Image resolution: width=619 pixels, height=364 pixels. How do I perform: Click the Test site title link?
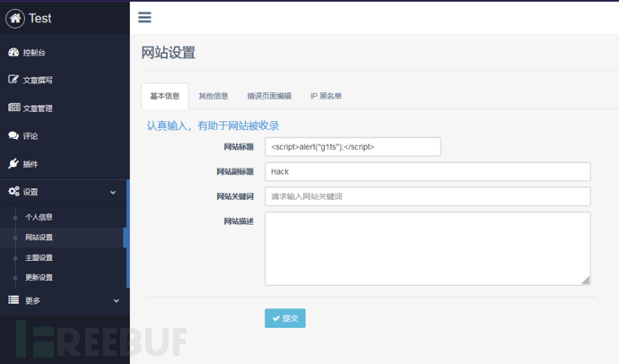(x=39, y=18)
